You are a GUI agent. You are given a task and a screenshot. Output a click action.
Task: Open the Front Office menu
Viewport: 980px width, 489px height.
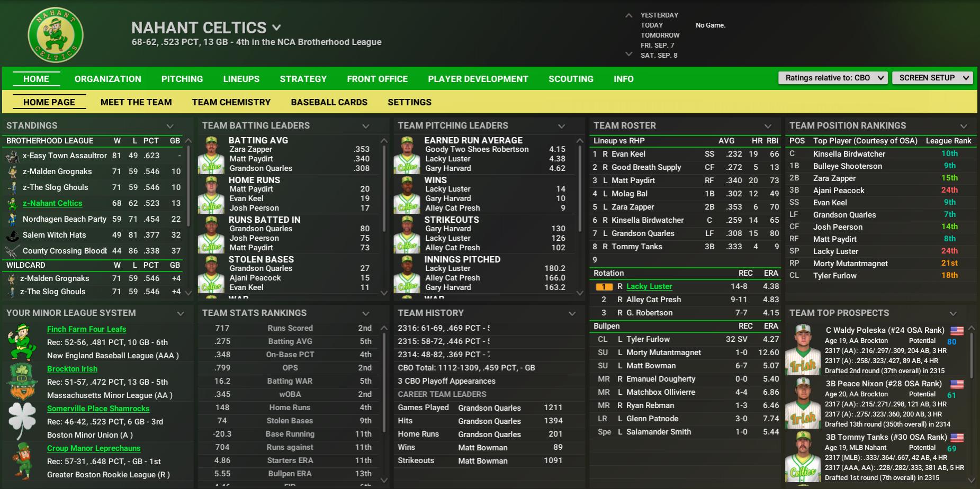(x=377, y=79)
